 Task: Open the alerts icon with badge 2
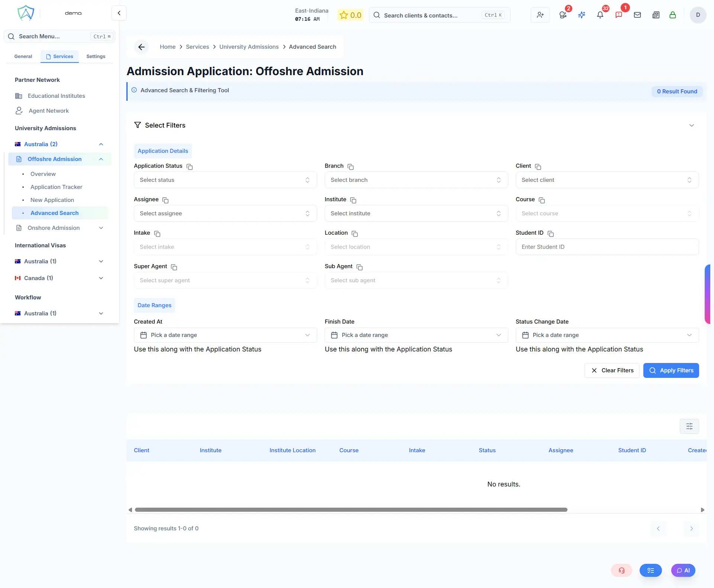pyautogui.click(x=563, y=15)
